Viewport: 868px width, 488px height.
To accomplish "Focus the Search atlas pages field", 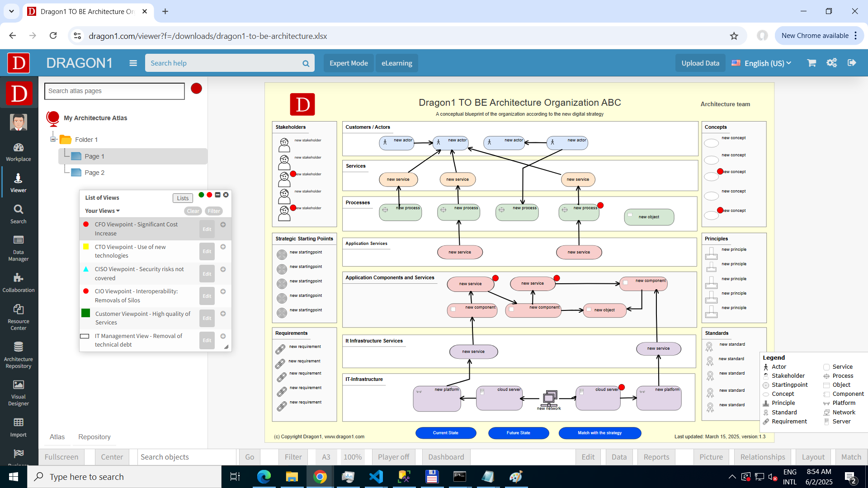I will point(114,91).
